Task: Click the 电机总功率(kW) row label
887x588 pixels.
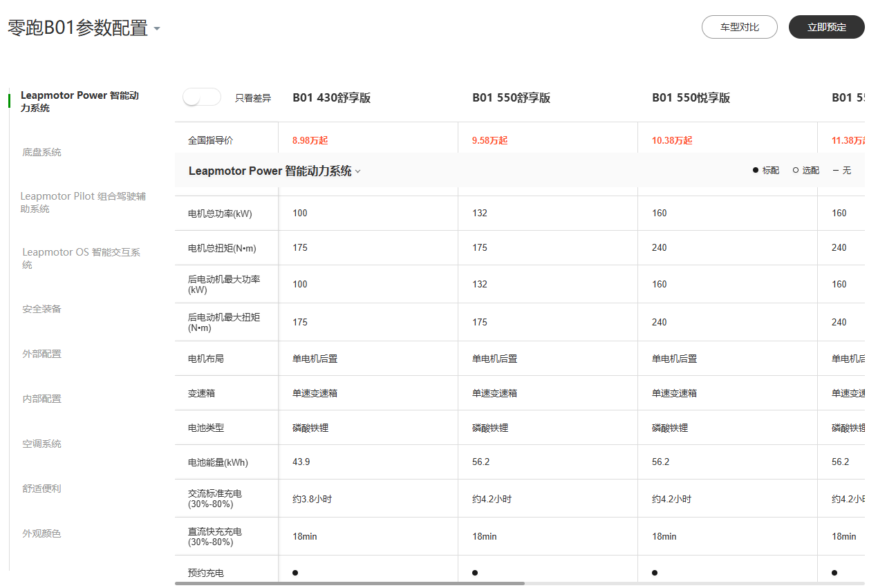Action: 220,214
